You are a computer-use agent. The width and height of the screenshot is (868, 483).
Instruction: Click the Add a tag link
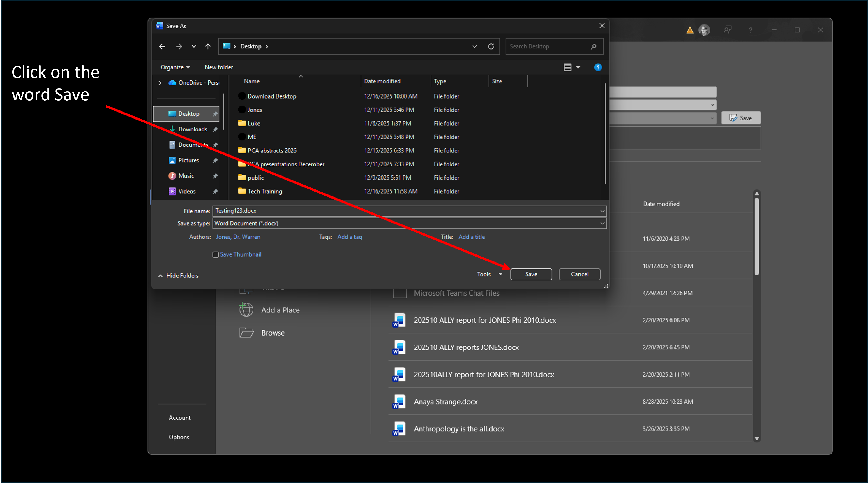(x=350, y=237)
